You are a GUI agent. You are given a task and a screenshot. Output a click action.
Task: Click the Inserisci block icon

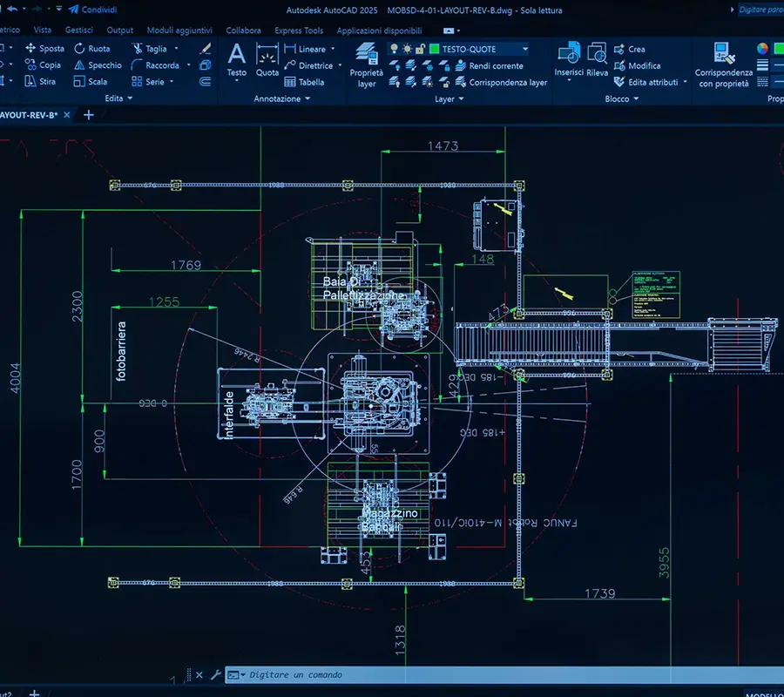(569, 59)
